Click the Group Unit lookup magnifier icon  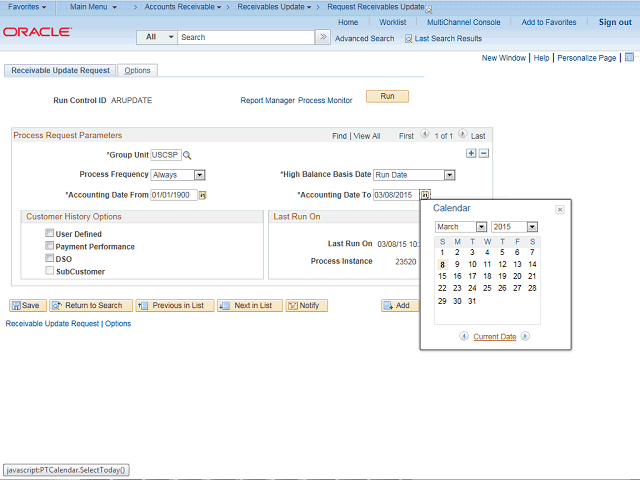tap(187, 155)
